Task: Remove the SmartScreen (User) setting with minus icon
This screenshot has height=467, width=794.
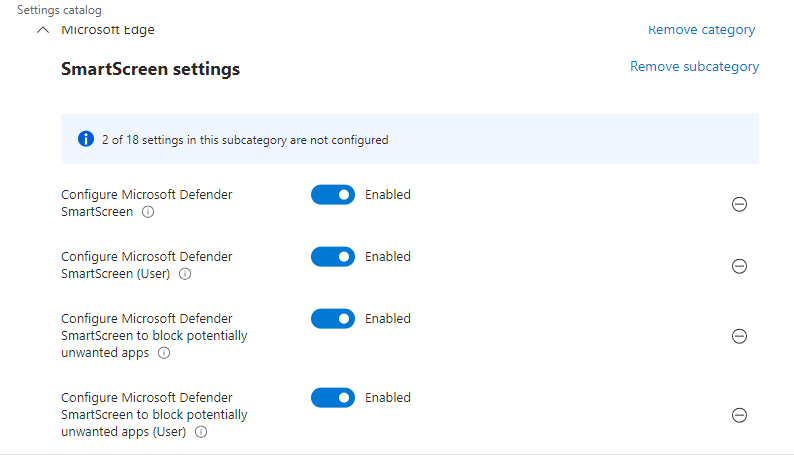Action: [740, 266]
